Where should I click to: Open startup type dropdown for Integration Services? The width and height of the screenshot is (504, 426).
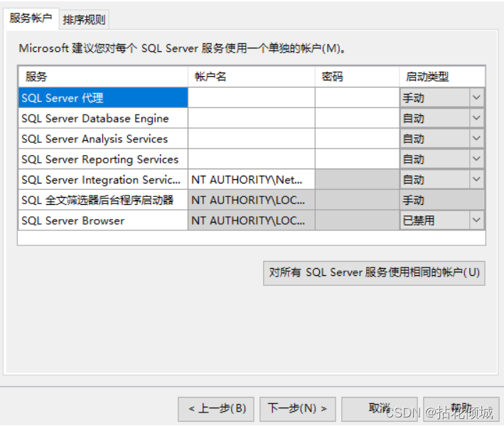[476, 179]
